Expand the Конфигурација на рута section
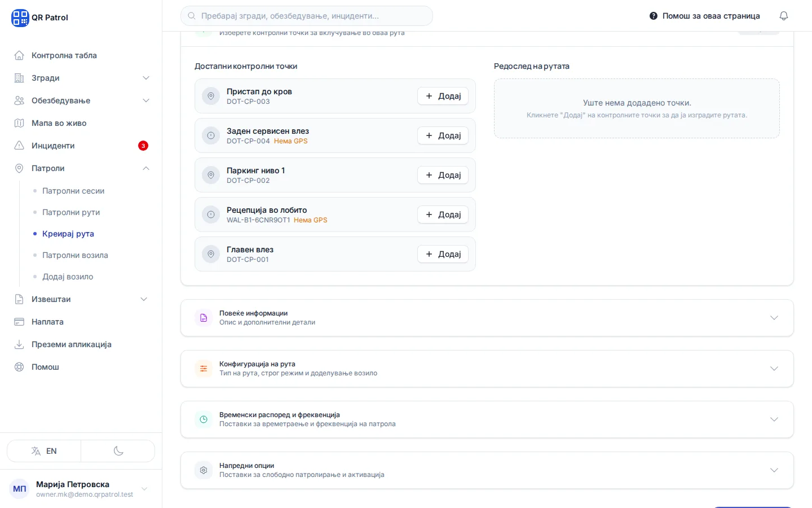812x508 pixels. pos(487,369)
